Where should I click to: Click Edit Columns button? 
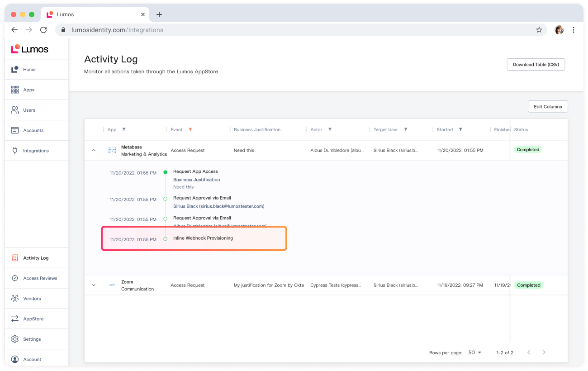point(548,107)
